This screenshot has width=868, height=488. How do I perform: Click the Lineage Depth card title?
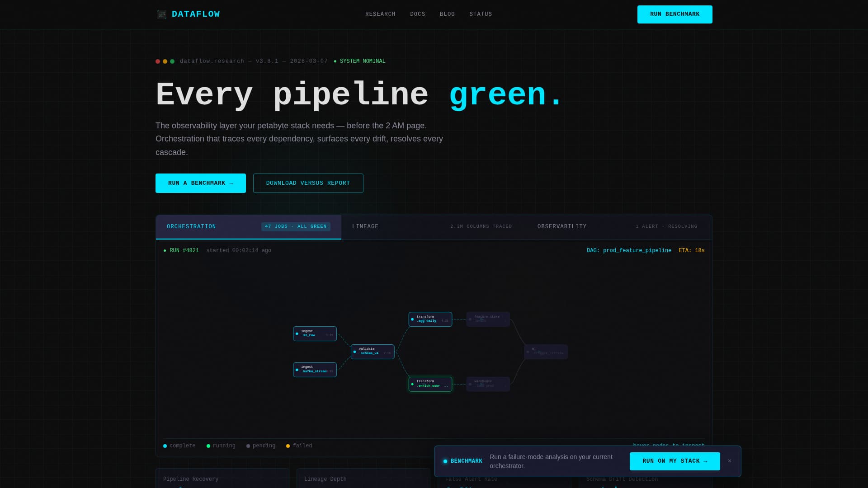click(x=325, y=479)
